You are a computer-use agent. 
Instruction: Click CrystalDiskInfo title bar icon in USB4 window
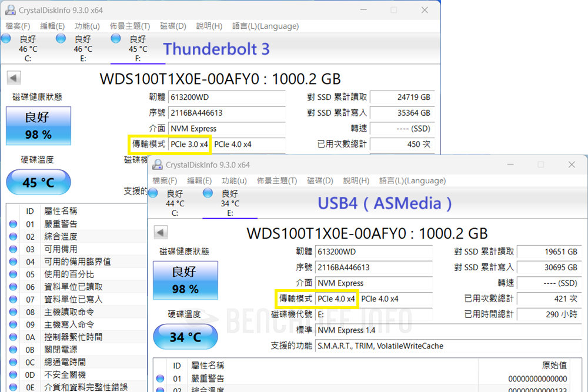pos(157,165)
